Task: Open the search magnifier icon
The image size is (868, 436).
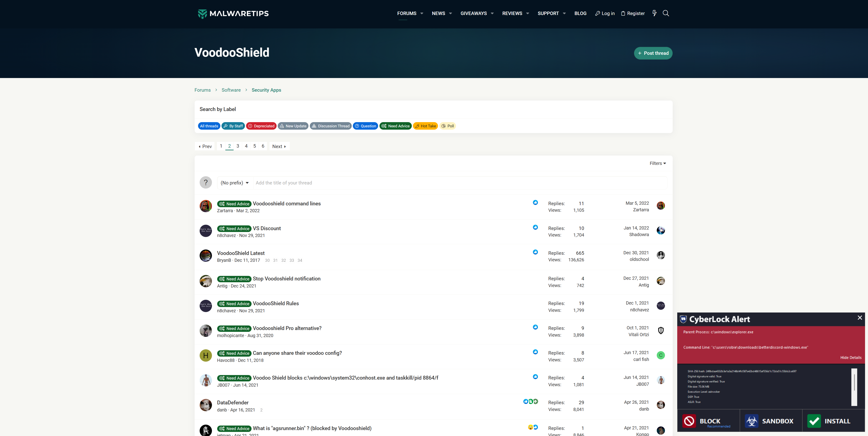Action: click(666, 13)
